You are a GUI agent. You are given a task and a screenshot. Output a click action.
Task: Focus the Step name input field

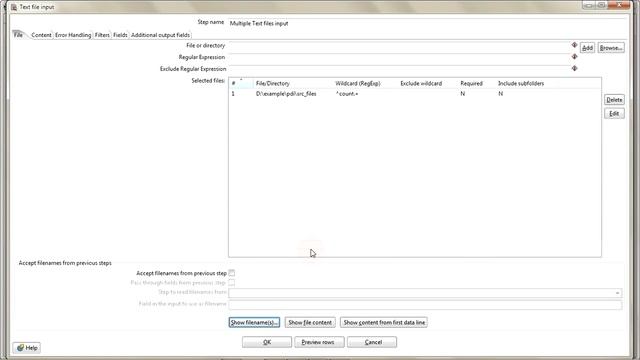428,23
